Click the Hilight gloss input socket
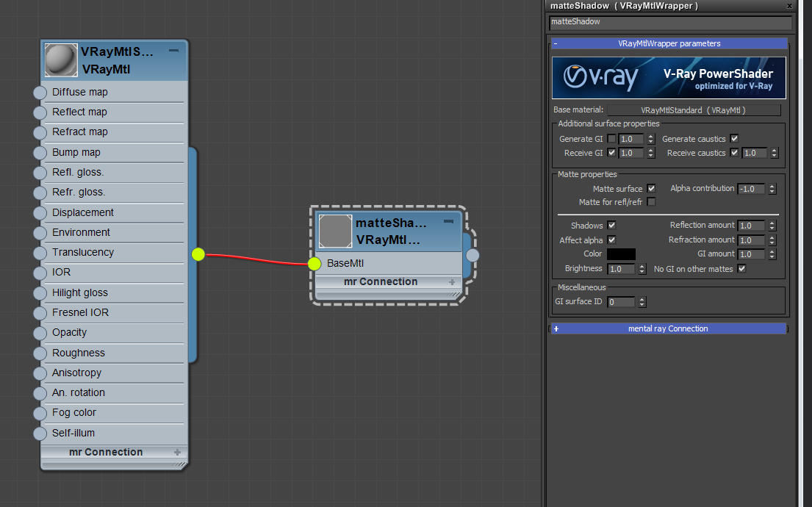 click(40, 293)
